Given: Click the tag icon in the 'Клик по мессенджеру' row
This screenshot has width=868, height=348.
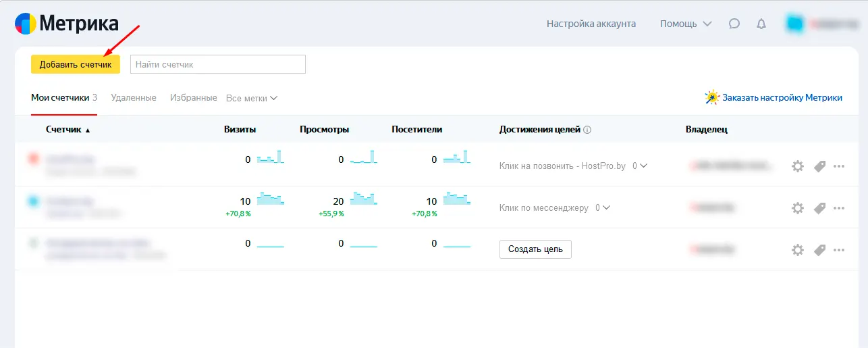Looking at the screenshot, I should coord(819,208).
